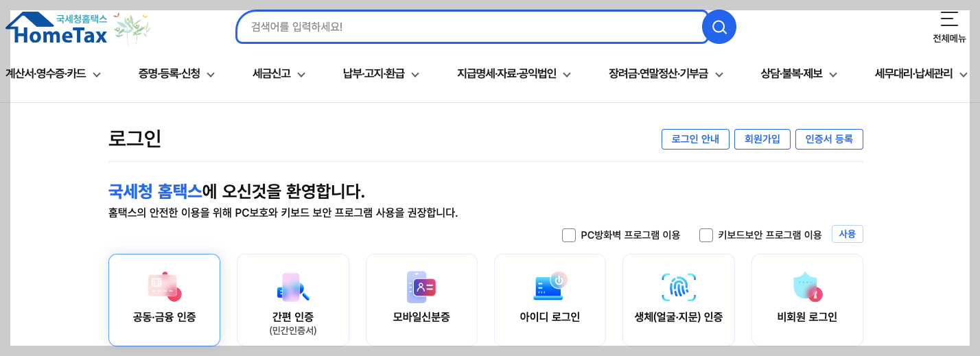Click the 간편 인증 magnifier phone icon
Screen dimensions: 980x356
pos(293,287)
